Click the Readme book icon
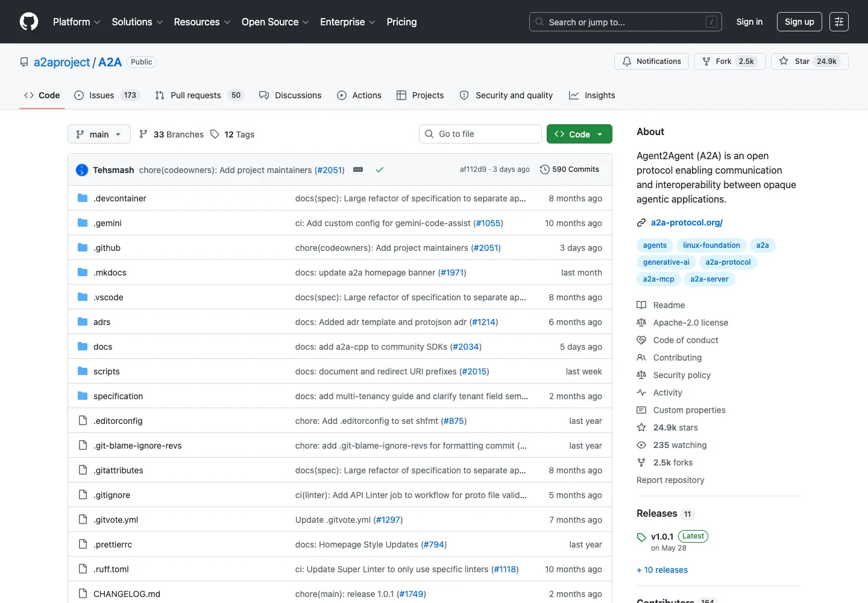Screen dimensions: 868x603 click(x=641, y=305)
